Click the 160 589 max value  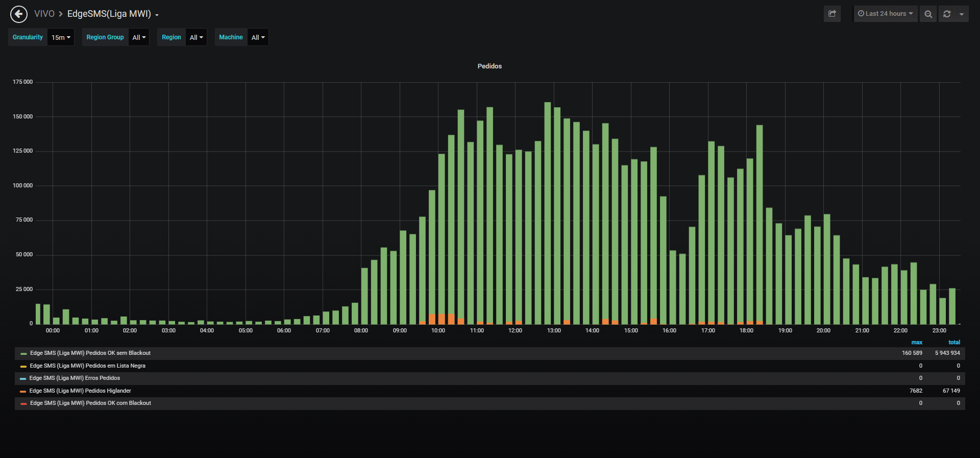pos(912,353)
